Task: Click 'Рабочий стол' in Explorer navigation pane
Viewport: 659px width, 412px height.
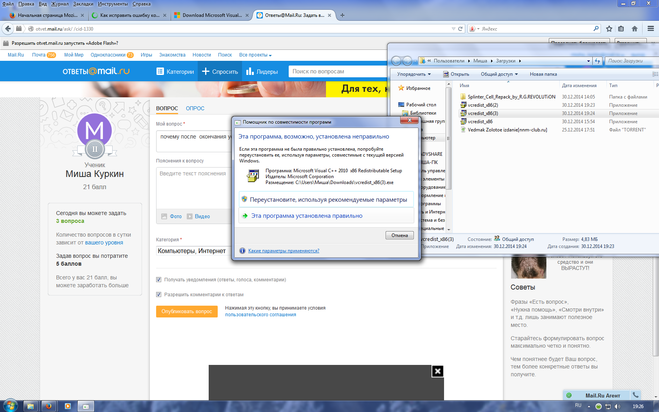Action: point(417,105)
